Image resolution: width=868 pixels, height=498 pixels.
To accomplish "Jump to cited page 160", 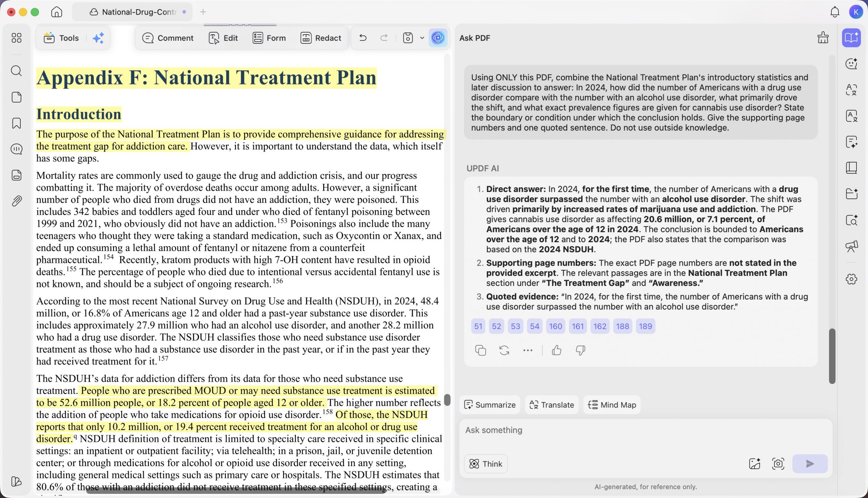I will click(x=555, y=326).
